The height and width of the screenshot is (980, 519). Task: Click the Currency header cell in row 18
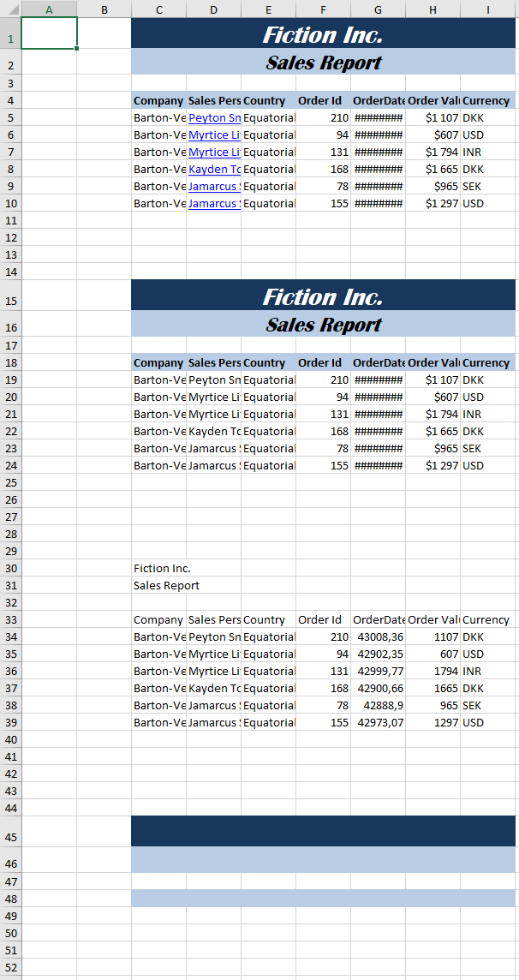coord(487,362)
